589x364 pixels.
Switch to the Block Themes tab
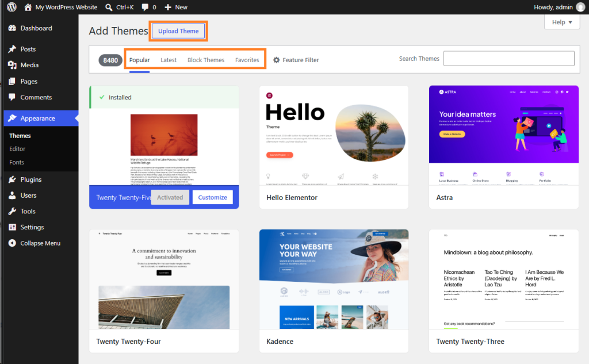(206, 60)
